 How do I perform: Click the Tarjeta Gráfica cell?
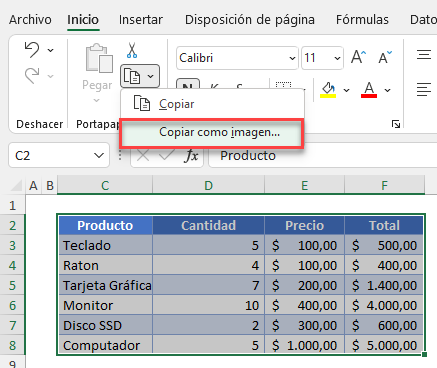105,285
